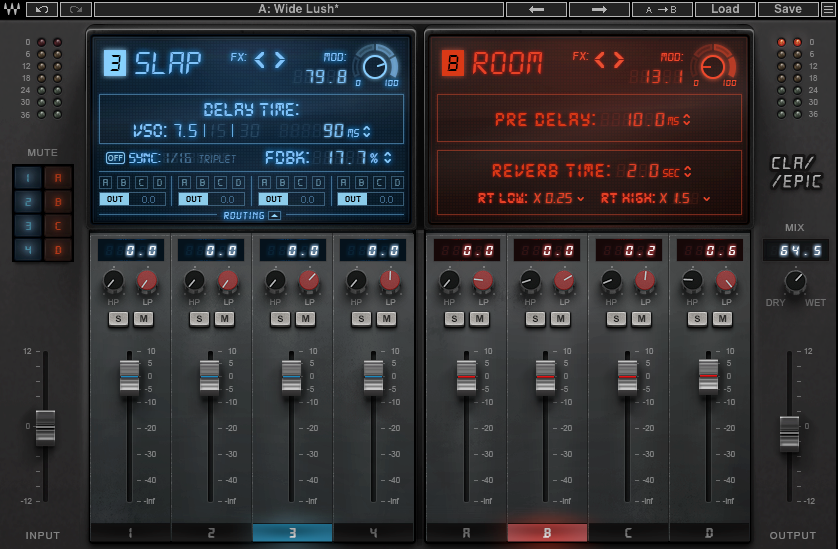838x549 pixels.
Task: Mute reverb A in MUTE matrix
Action: tap(58, 178)
